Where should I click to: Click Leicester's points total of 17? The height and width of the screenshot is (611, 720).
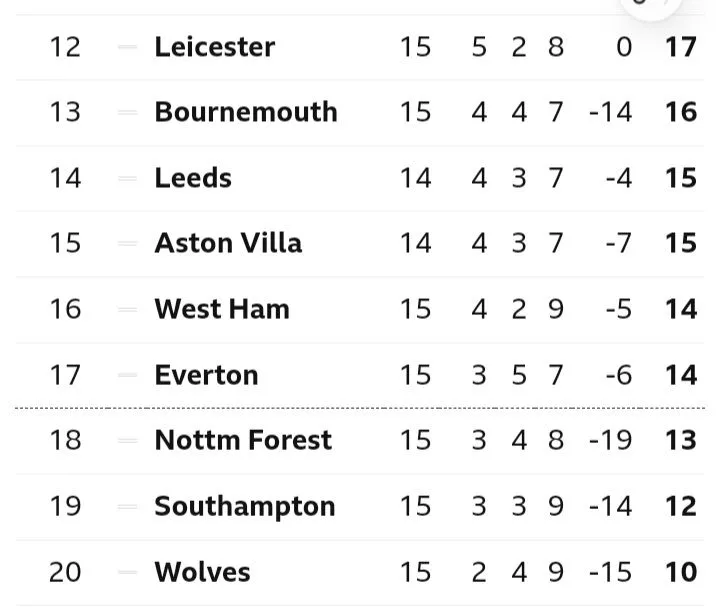[680, 47]
